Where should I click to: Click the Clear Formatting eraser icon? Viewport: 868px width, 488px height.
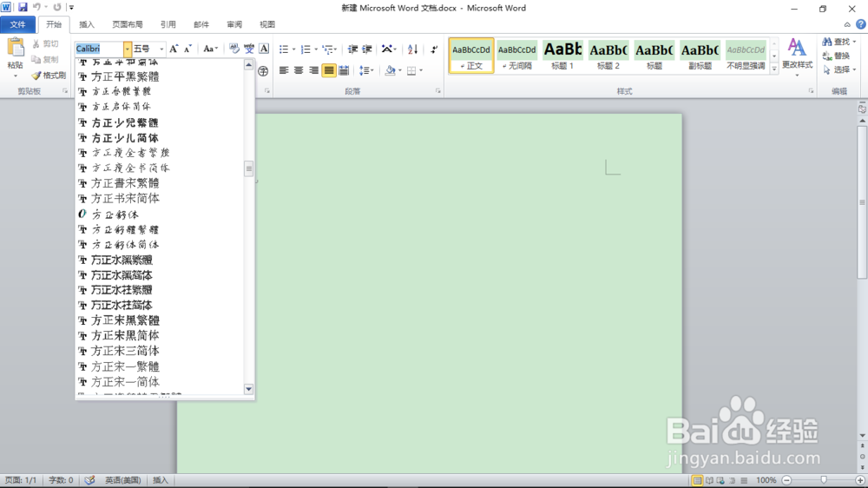[x=234, y=49]
